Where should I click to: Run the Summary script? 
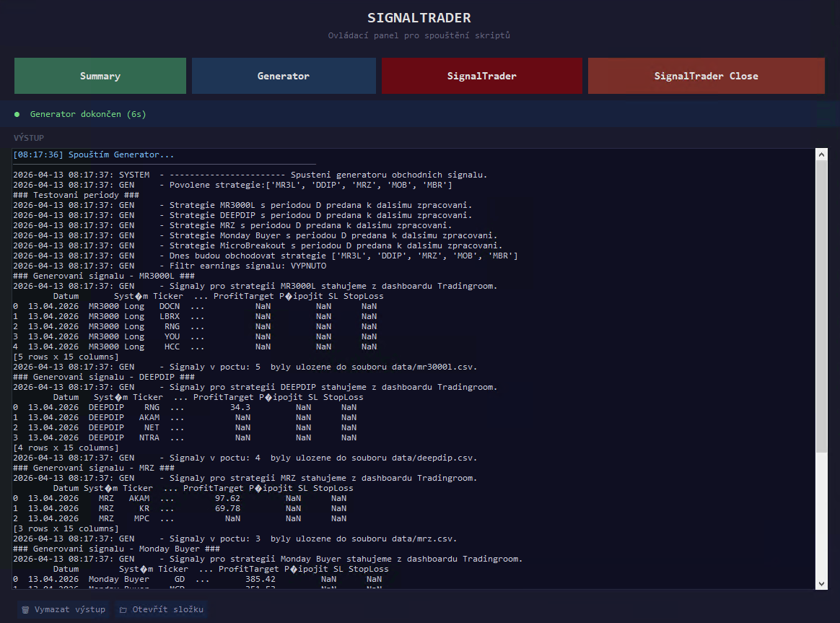coord(100,76)
